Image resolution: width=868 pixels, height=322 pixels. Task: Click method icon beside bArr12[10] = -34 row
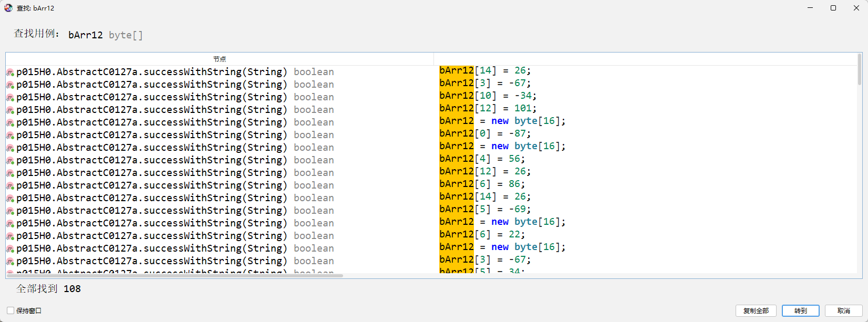10,98
